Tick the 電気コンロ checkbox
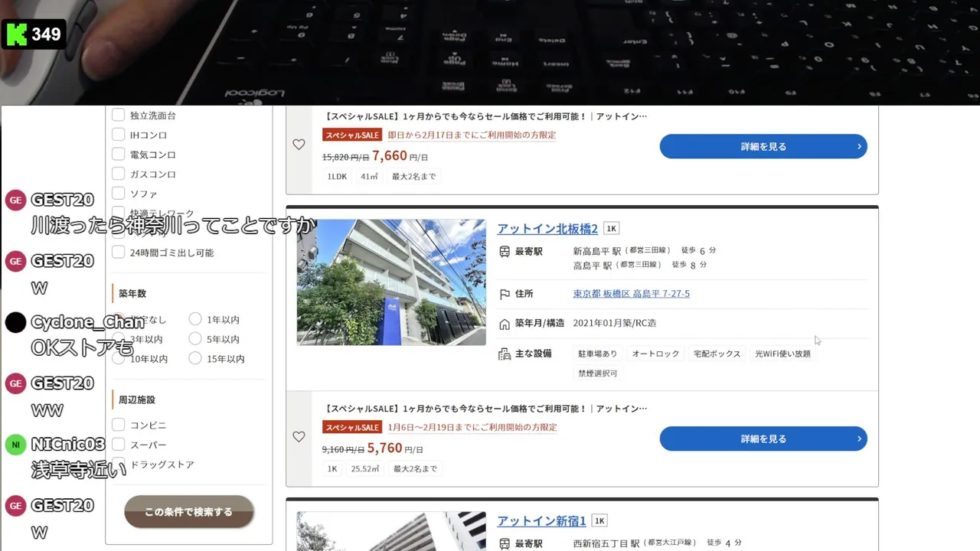The image size is (980, 551). click(x=118, y=155)
